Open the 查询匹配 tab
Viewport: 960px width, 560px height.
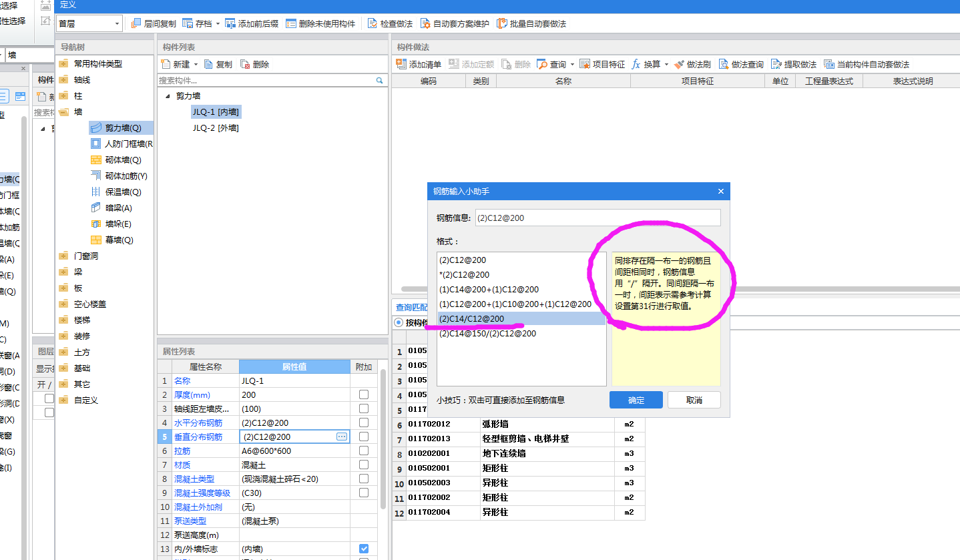410,307
